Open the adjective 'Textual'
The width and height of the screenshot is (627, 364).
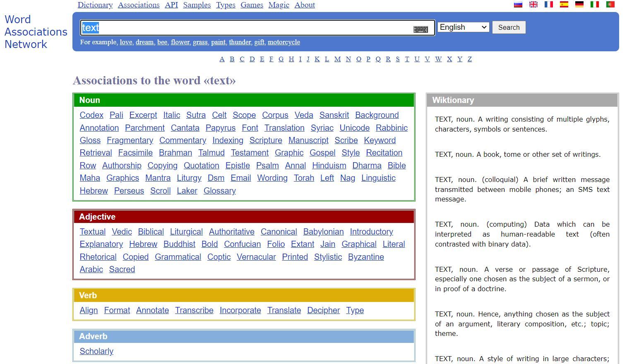coord(93,232)
